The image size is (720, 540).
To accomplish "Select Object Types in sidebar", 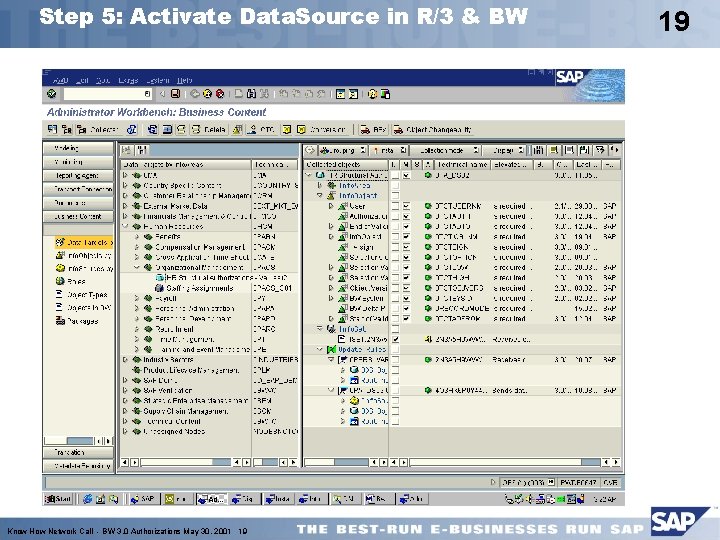I will (82, 294).
